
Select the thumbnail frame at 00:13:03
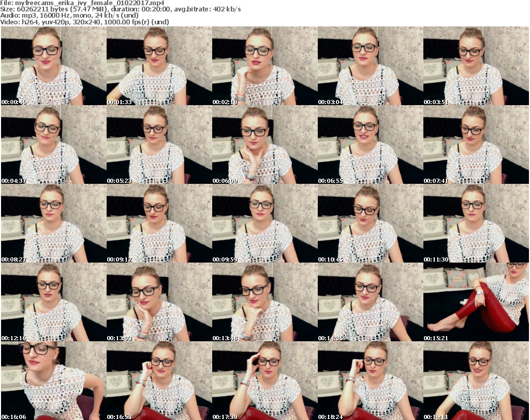click(x=159, y=302)
